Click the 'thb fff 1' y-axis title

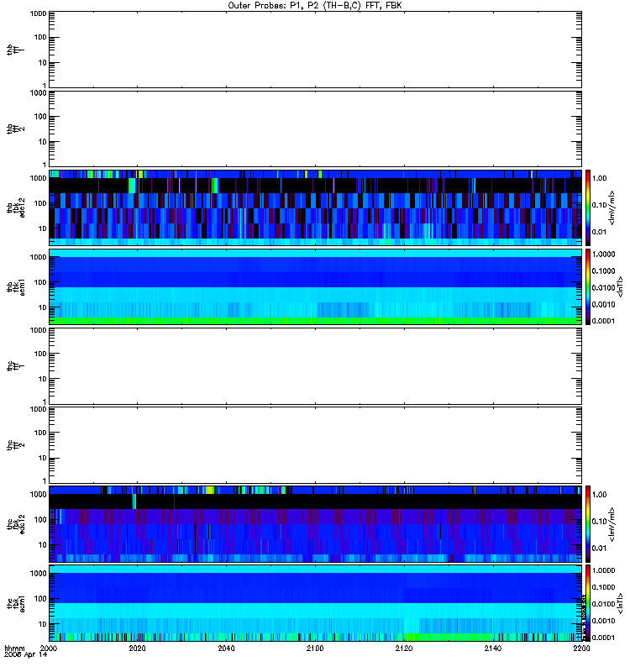pos(16,50)
